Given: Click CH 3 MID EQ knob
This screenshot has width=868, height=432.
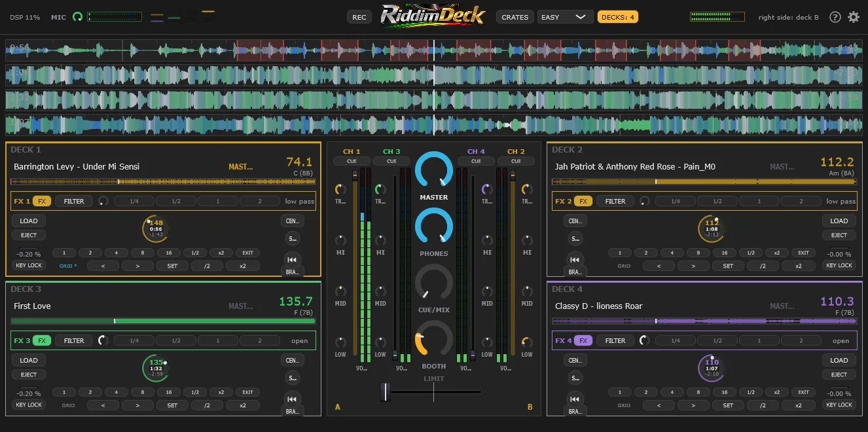Looking at the screenshot, I should [x=380, y=291].
